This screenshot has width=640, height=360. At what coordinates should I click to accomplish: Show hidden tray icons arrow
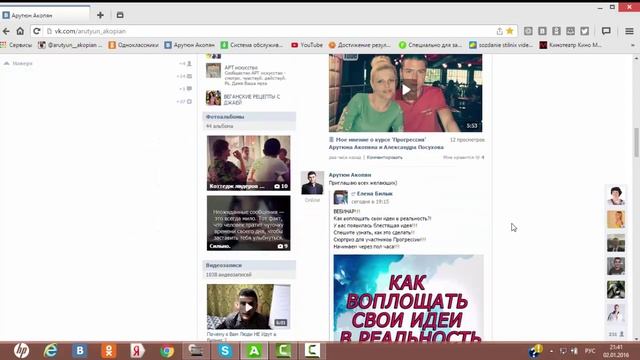tap(551, 351)
